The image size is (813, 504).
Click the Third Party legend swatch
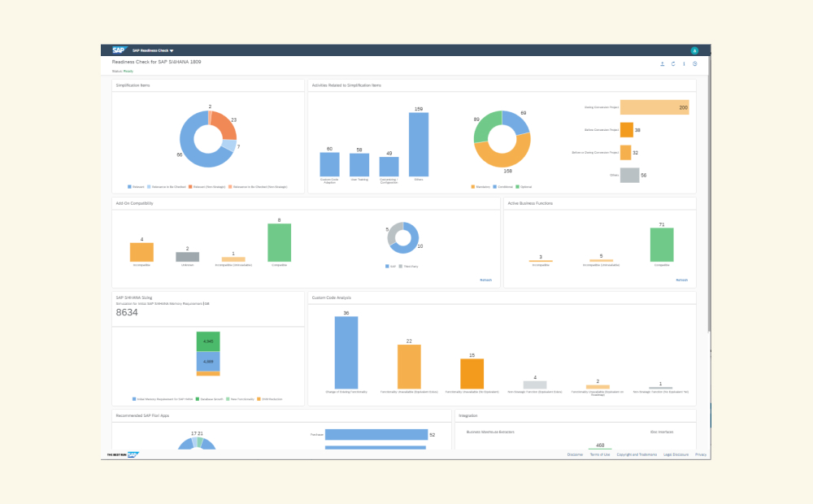click(x=400, y=266)
